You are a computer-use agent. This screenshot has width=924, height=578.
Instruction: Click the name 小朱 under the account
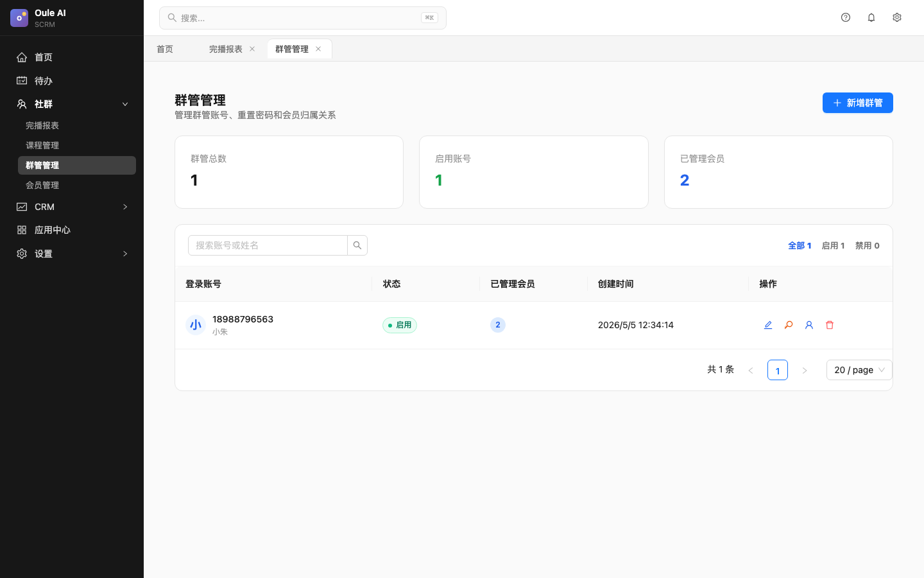pyautogui.click(x=220, y=332)
